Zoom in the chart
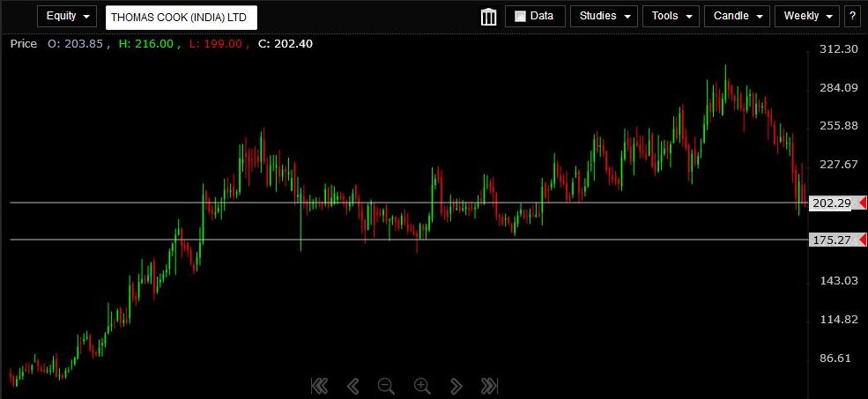This screenshot has width=868, height=399. pos(422,385)
